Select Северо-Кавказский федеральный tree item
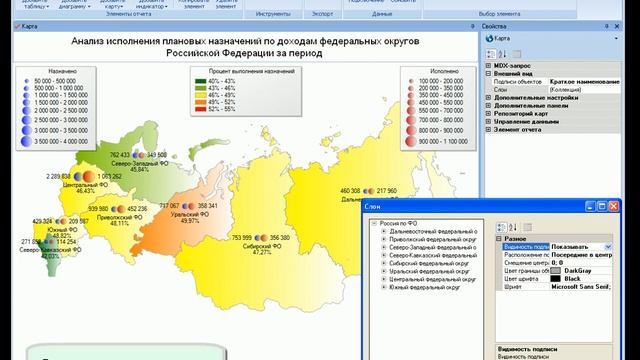Viewport: 640px width, 360px height. tap(433, 256)
